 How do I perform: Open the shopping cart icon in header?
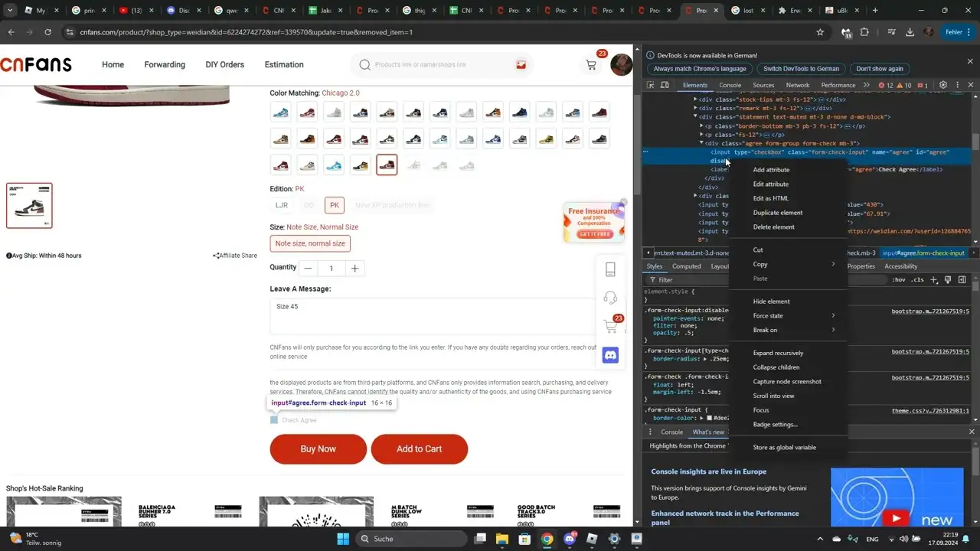[x=591, y=65]
